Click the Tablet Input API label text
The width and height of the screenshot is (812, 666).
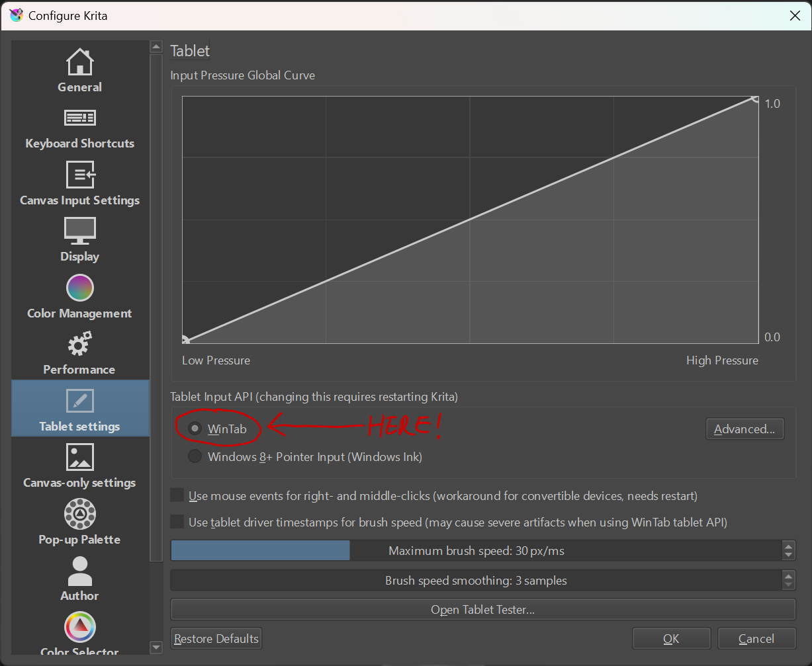tap(314, 397)
